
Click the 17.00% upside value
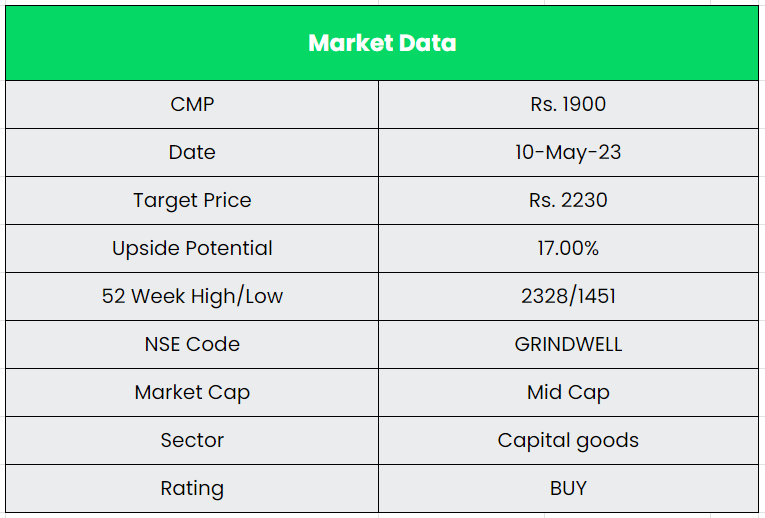point(568,248)
